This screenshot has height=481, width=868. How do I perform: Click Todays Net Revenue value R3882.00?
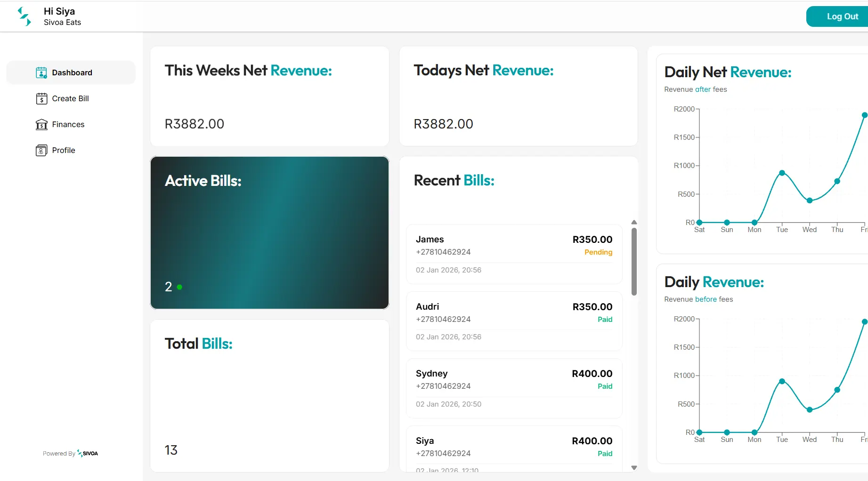coord(443,124)
